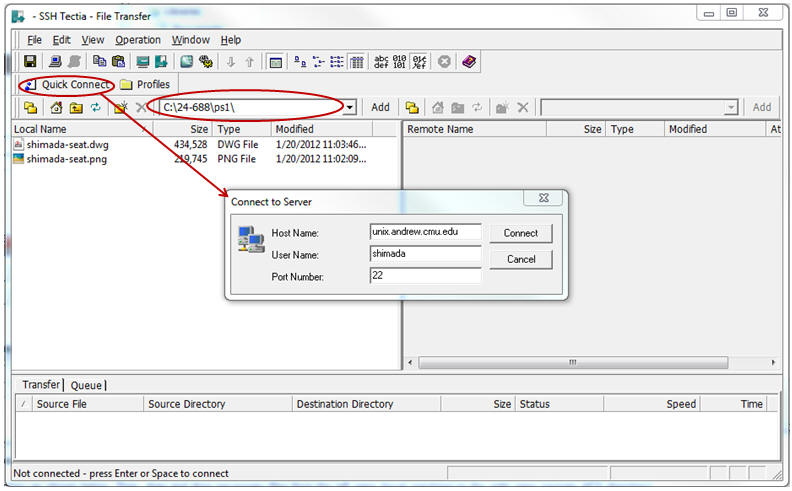This screenshot has width=792, height=491.
Task: Click Connect in Connect to Server dialog
Action: click(521, 233)
